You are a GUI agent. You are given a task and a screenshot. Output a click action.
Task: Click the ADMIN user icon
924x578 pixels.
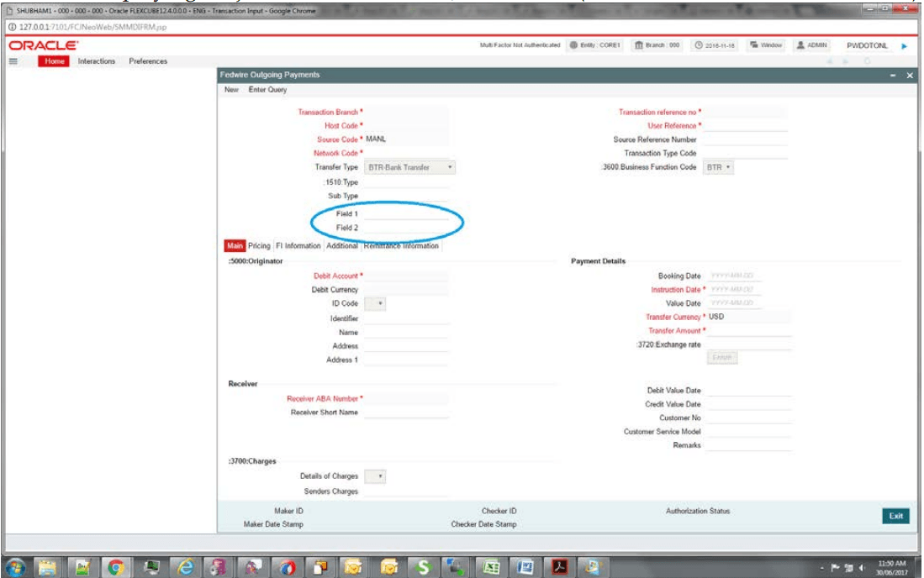coord(800,45)
